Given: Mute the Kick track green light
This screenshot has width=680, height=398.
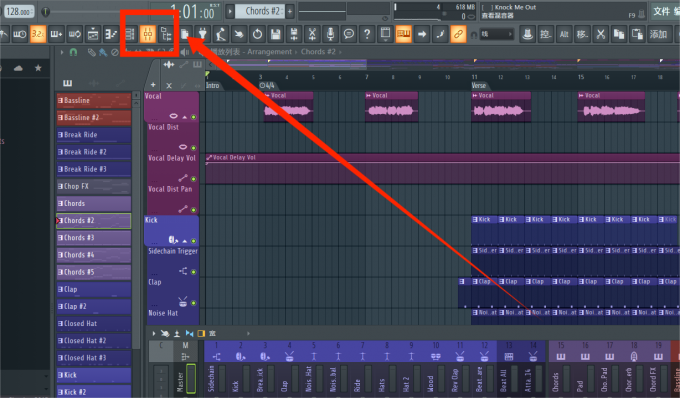Looking at the screenshot, I should point(193,241).
